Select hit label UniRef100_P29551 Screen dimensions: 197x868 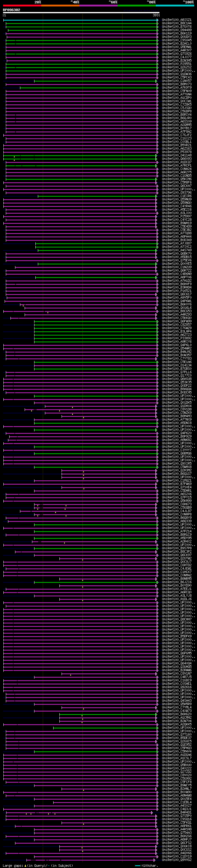[177, 64]
